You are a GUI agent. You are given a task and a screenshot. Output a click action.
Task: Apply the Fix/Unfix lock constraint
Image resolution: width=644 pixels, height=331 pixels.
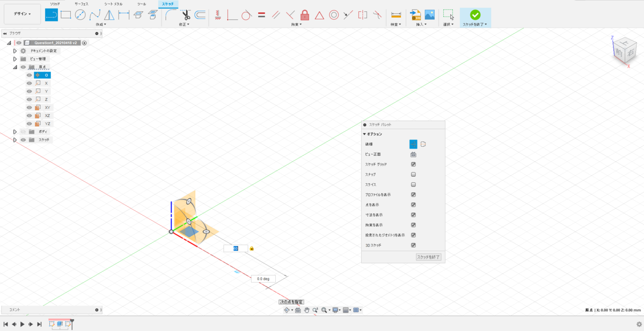[305, 15]
